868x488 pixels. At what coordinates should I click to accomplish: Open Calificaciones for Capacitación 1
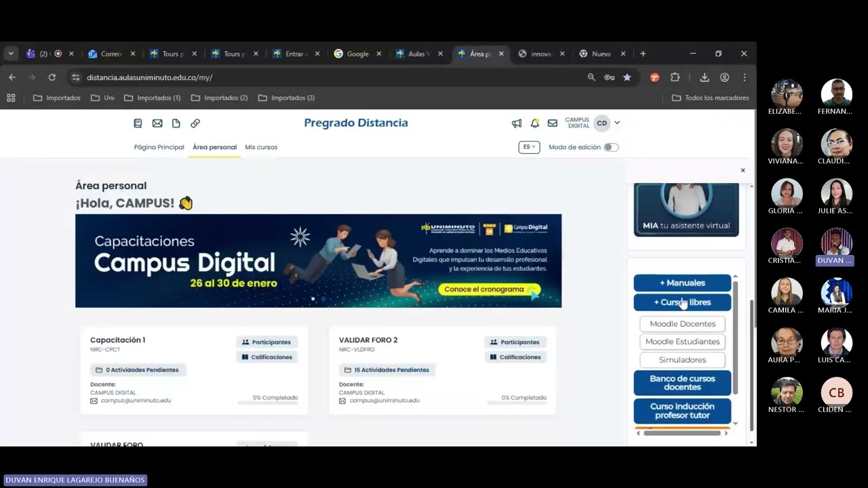[x=267, y=357]
